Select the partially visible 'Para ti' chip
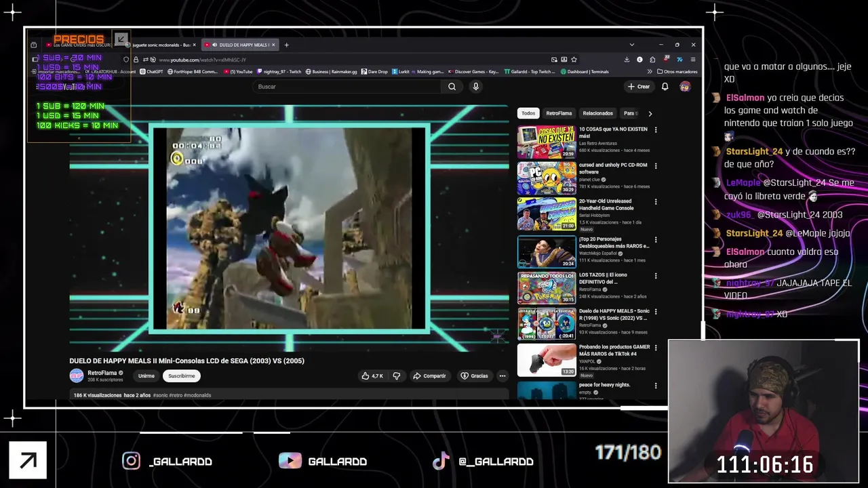Viewport: 868px width, 488px height. (x=630, y=113)
